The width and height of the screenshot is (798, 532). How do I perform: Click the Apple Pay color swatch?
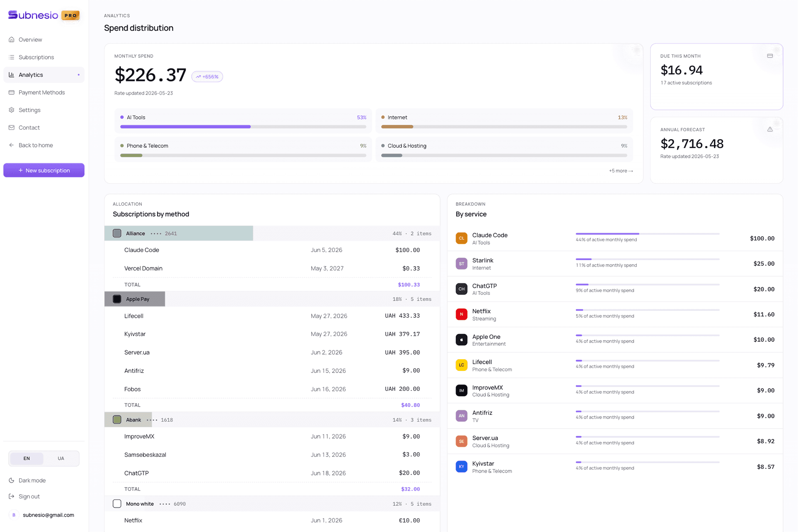click(117, 299)
